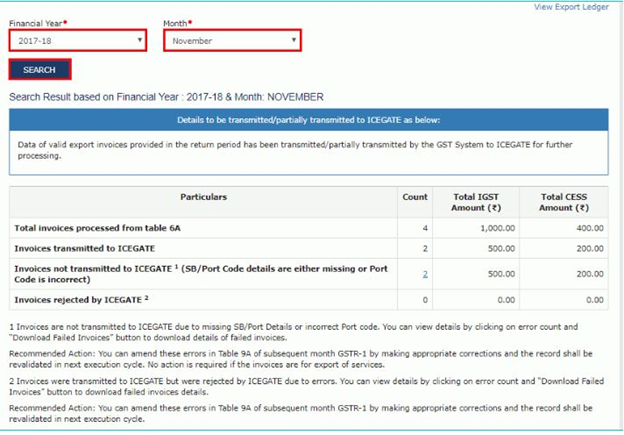The image size is (624, 435).
Task: Select the 'Invoices not transmitted to ICEGATE' row label
Action: tap(201, 274)
